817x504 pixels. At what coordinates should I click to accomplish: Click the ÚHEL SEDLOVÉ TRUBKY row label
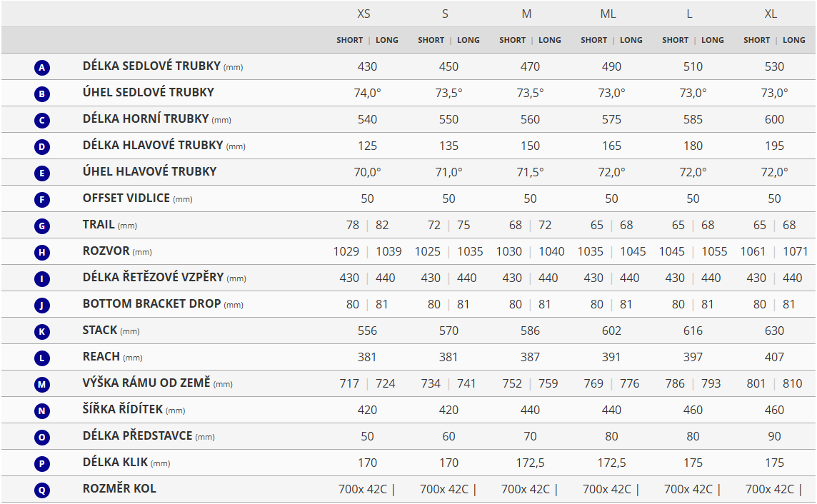point(149,92)
